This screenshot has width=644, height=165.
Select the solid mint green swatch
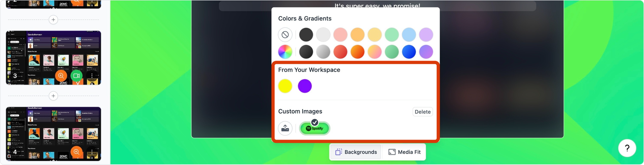point(392,35)
